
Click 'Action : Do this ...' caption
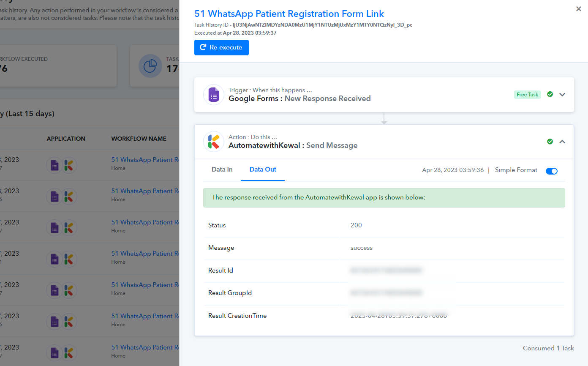point(253,137)
